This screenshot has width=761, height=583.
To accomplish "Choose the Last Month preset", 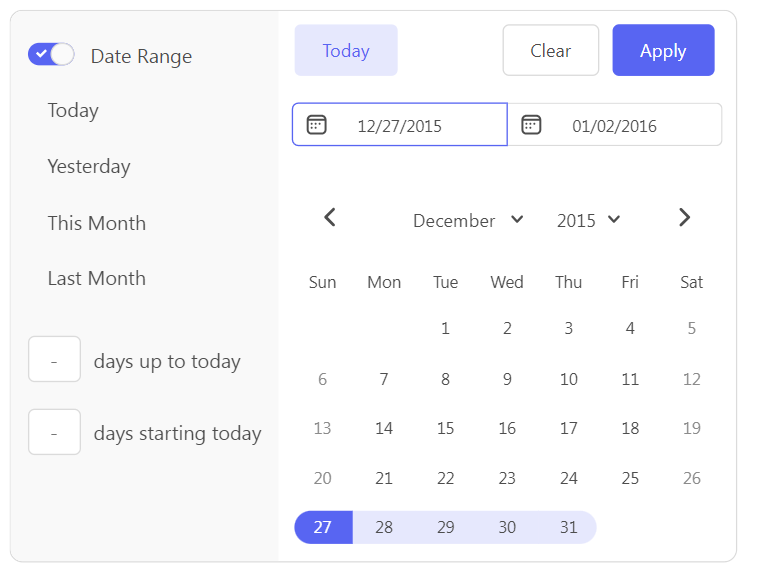I will (x=97, y=278).
